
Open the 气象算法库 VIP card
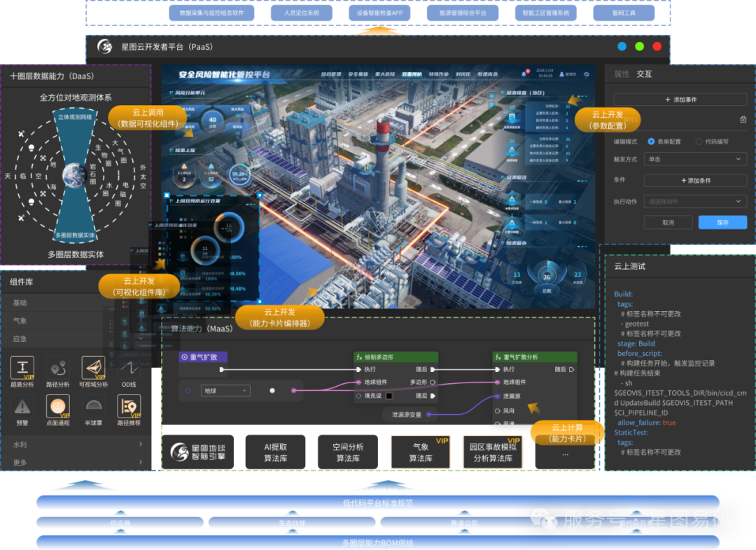pos(421,452)
